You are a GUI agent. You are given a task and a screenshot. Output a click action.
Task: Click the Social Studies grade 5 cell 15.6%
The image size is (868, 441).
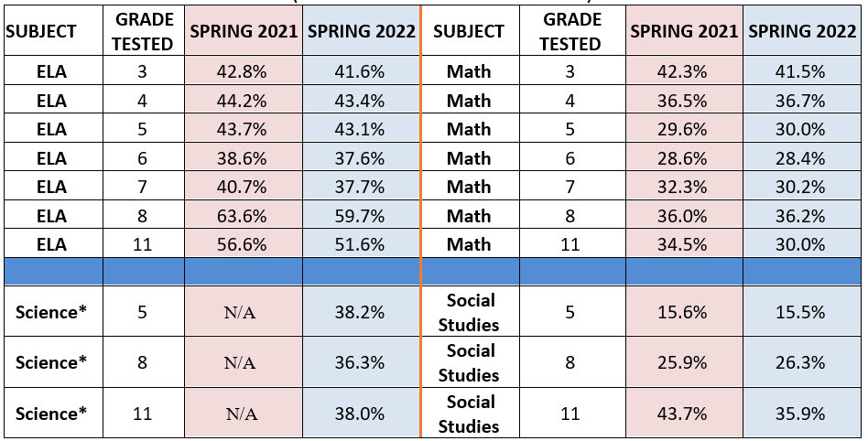point(680,312)
